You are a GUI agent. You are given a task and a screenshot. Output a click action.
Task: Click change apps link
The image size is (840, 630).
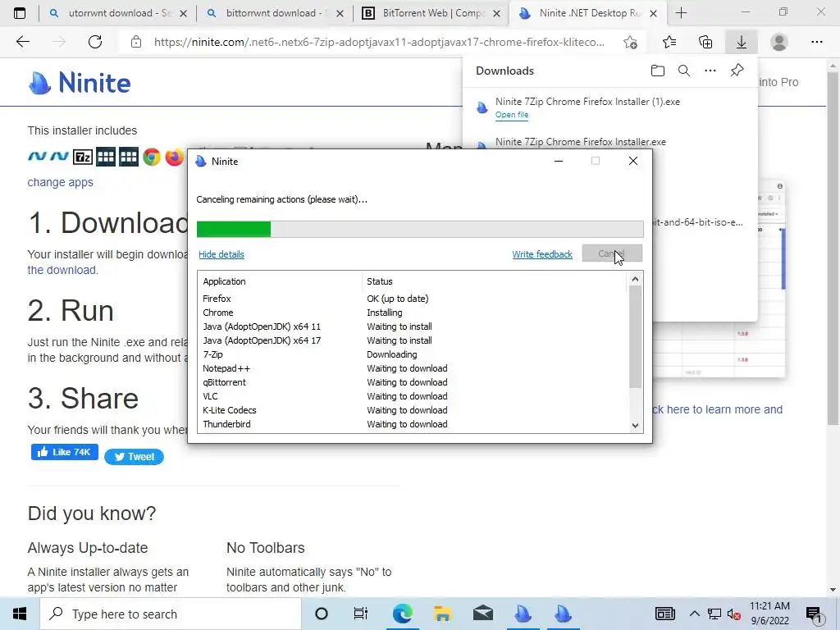61,182
